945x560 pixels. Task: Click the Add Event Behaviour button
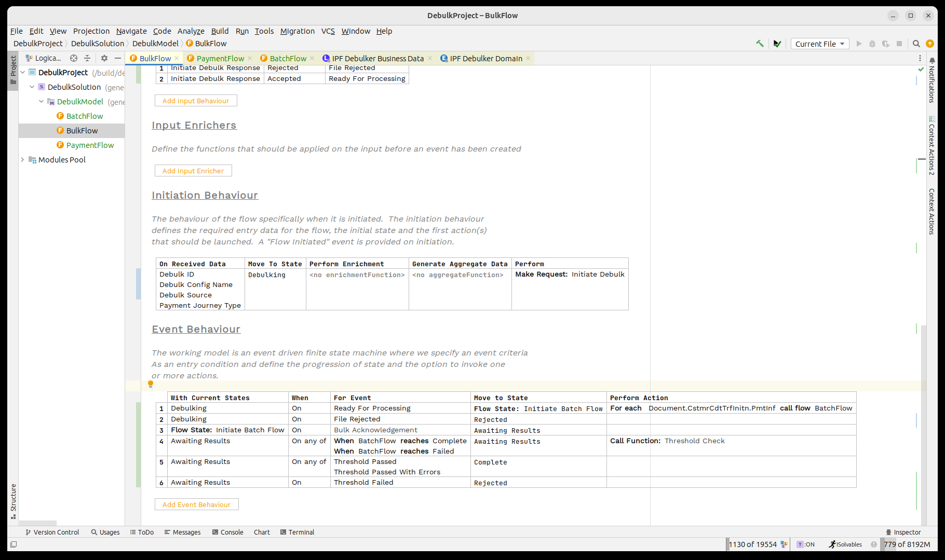pos(196,504)
